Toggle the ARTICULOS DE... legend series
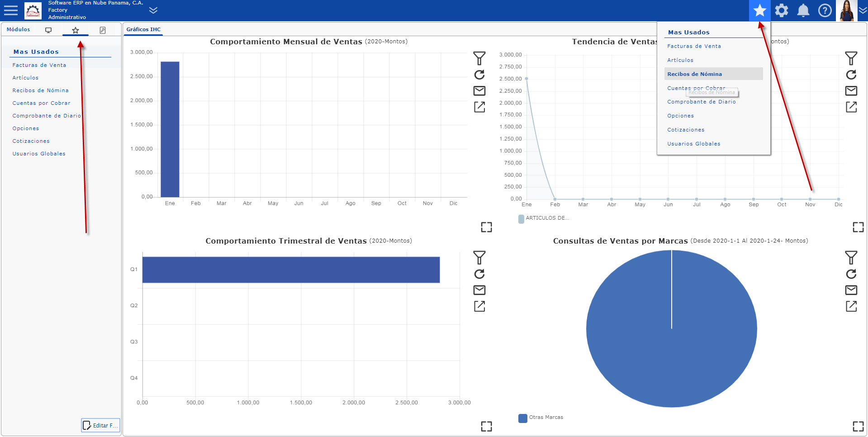Screen dimensions: 868x437 [x=543, y=218]
